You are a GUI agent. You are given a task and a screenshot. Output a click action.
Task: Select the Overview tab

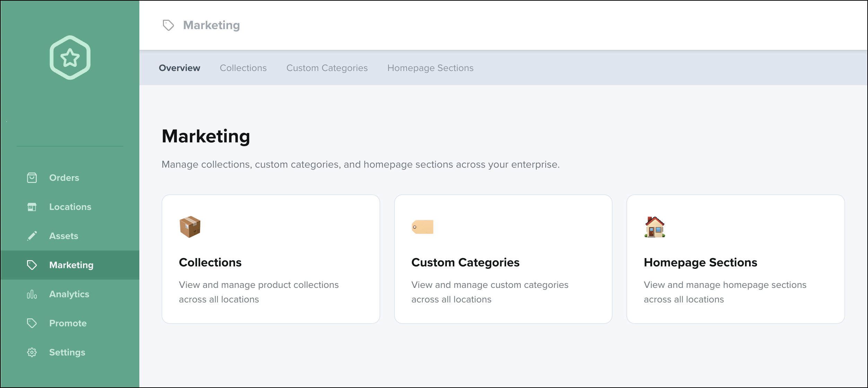(x=179, y=68)
